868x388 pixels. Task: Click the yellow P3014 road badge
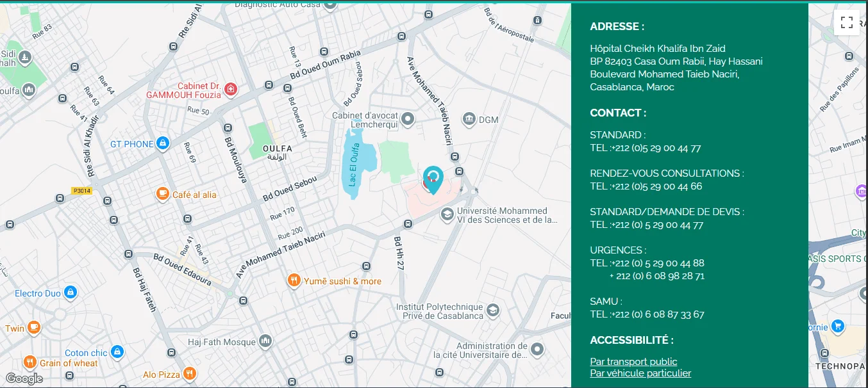coord(82,191)
